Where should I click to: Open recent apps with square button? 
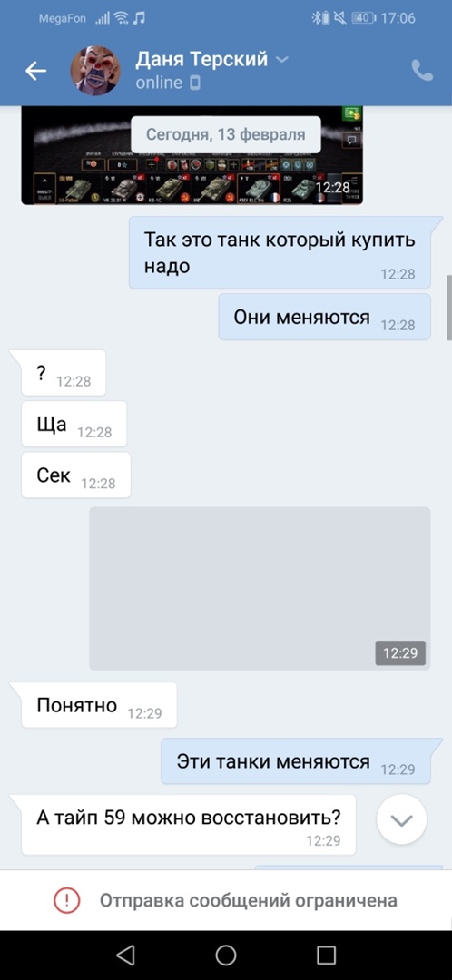coord(327,955)
